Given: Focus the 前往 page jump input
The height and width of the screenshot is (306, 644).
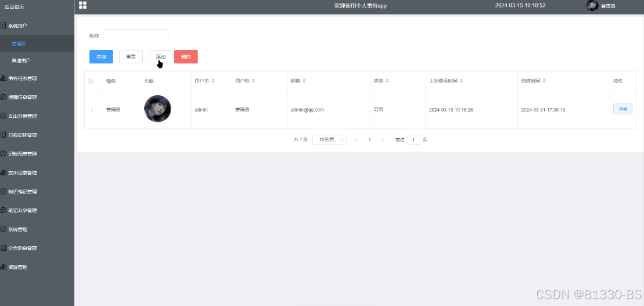Looking at the screenshot, I should click(x=413, y=140).
